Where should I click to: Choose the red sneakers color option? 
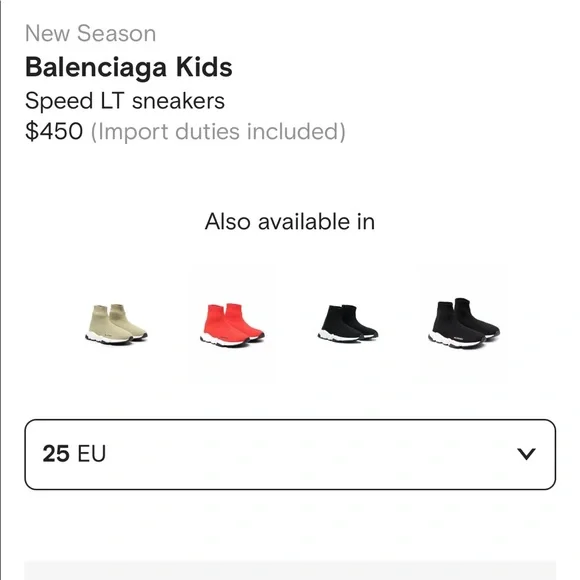click(x=232, y=325)
